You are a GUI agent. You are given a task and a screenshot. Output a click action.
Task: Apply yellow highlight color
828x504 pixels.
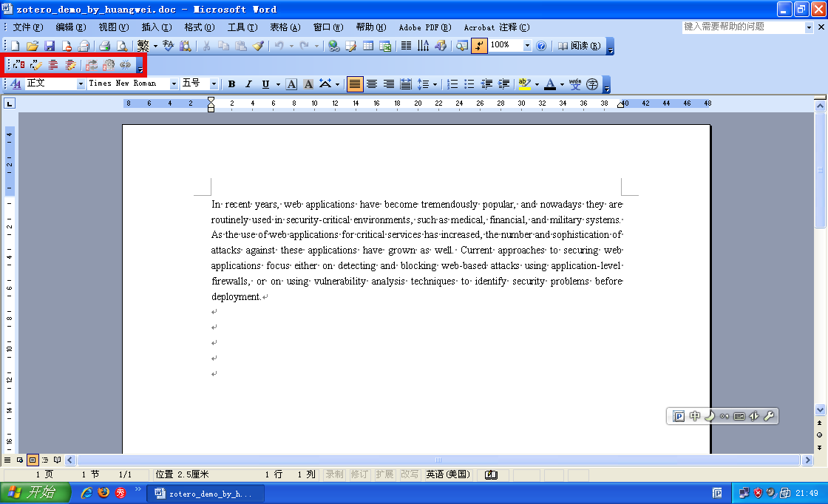click(524, 84)
